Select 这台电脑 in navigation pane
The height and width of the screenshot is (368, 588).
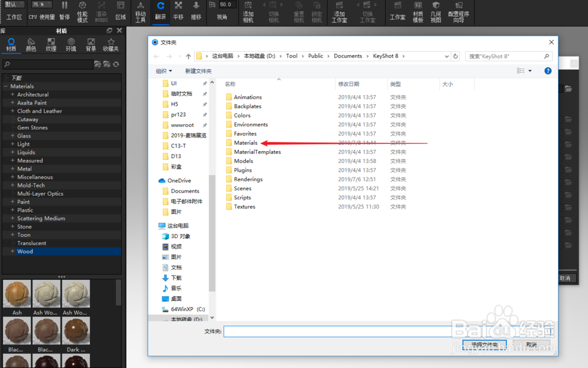(178, 226)
